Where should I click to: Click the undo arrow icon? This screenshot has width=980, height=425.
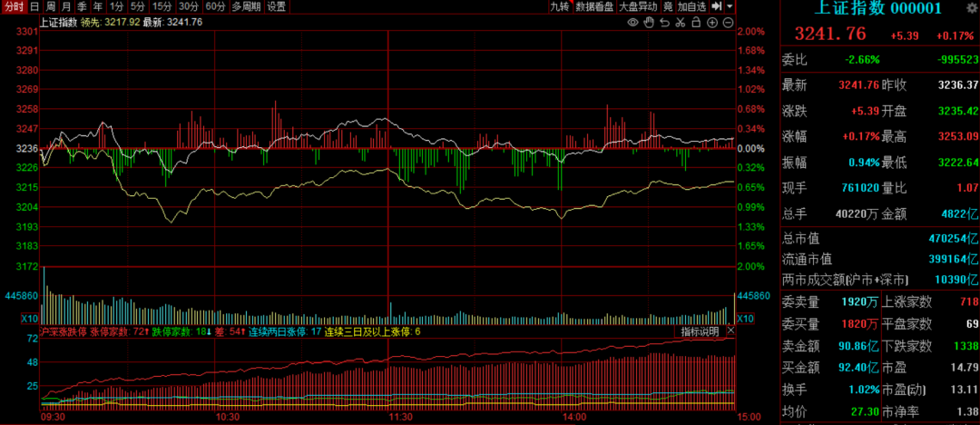coord(664,23)
